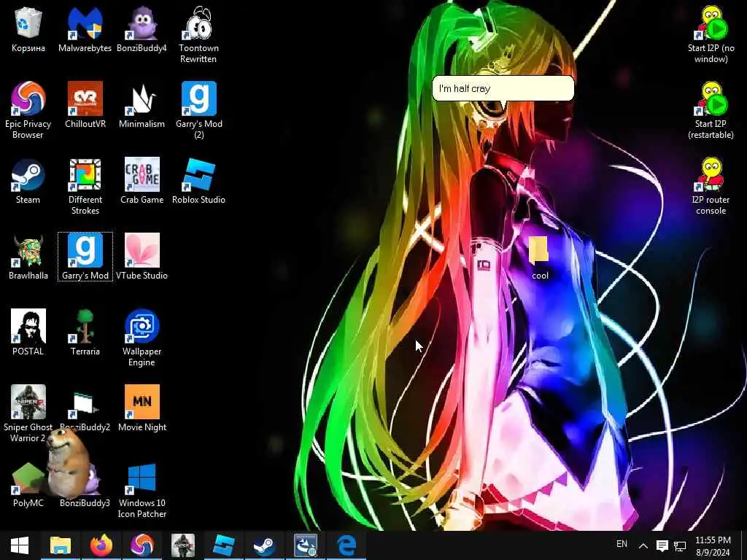
Task: Click the "I'm half cray" speech bubble
Action: (503, 88)
